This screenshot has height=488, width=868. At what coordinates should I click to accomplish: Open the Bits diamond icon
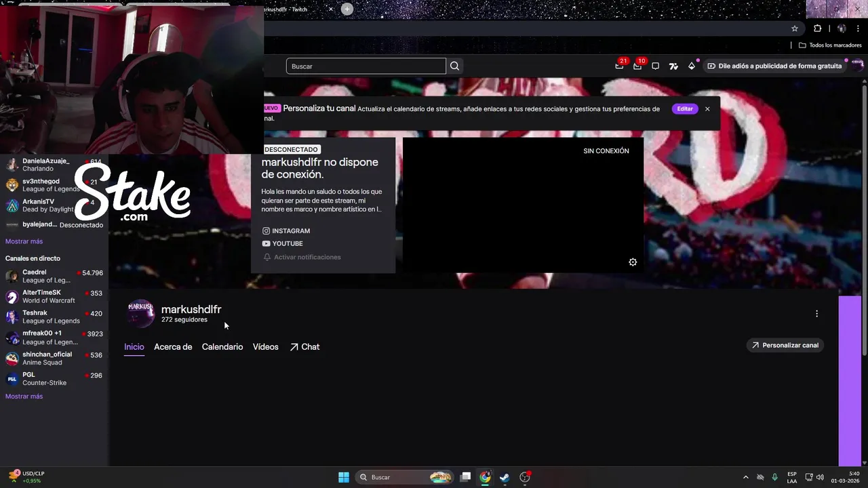691,66
